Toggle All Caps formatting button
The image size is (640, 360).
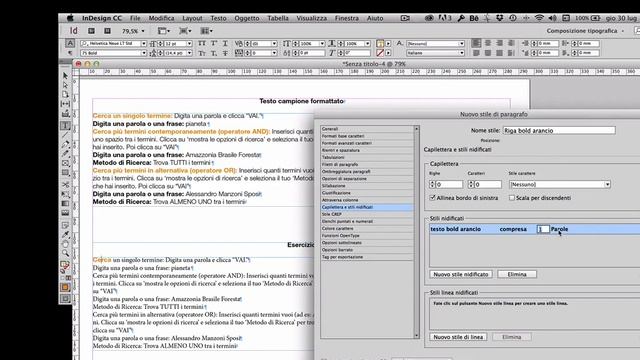(x=202, y=43)
